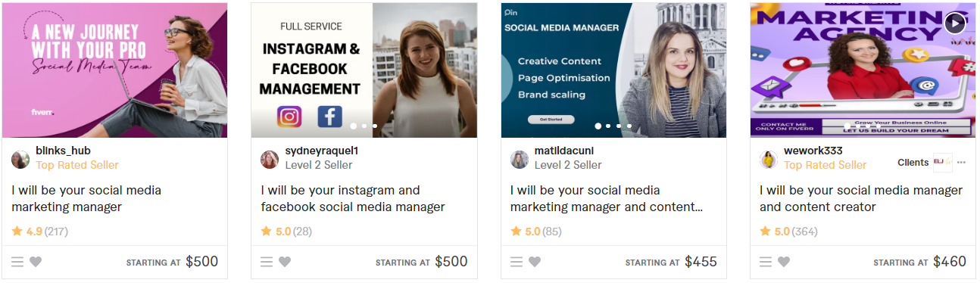Click the $460 starting price on wework333 card
Screen dimensions: 980x283
tap(950, 262)
